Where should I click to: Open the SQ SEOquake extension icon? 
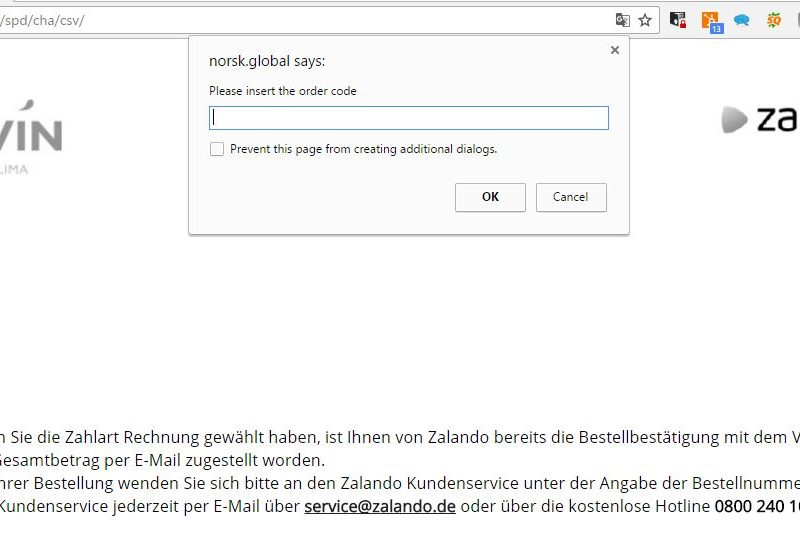(x=774, y=20)
